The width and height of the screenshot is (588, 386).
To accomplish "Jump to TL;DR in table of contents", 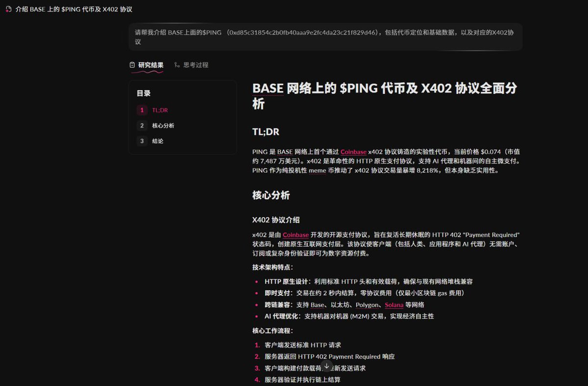I will (x=160, y=110).
